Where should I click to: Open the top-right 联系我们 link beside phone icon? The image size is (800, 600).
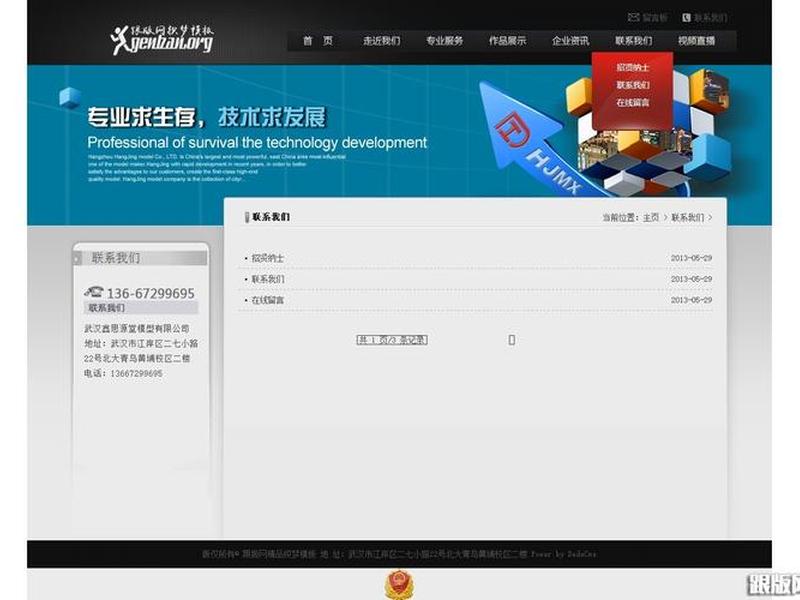710,18
